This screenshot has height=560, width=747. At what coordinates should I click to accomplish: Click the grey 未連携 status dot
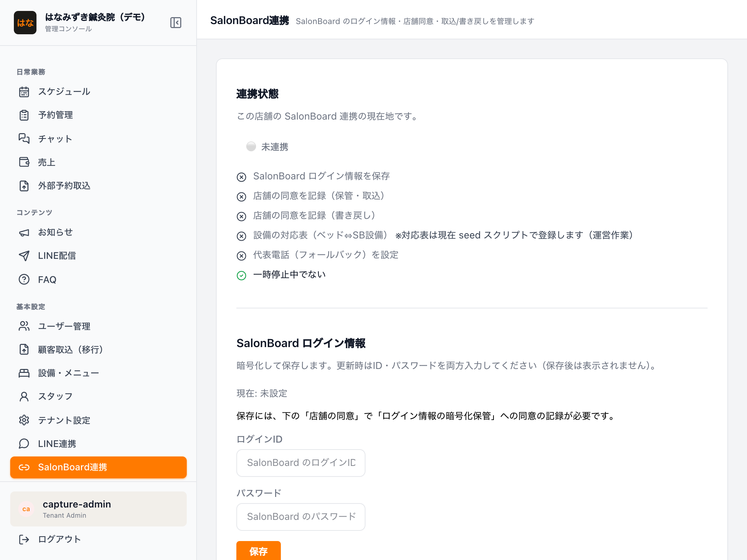pos(251,147)
